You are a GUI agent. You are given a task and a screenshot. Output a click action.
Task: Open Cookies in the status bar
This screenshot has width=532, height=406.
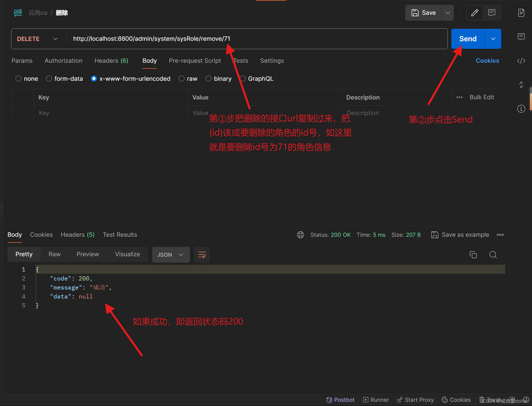click(456, 400)
